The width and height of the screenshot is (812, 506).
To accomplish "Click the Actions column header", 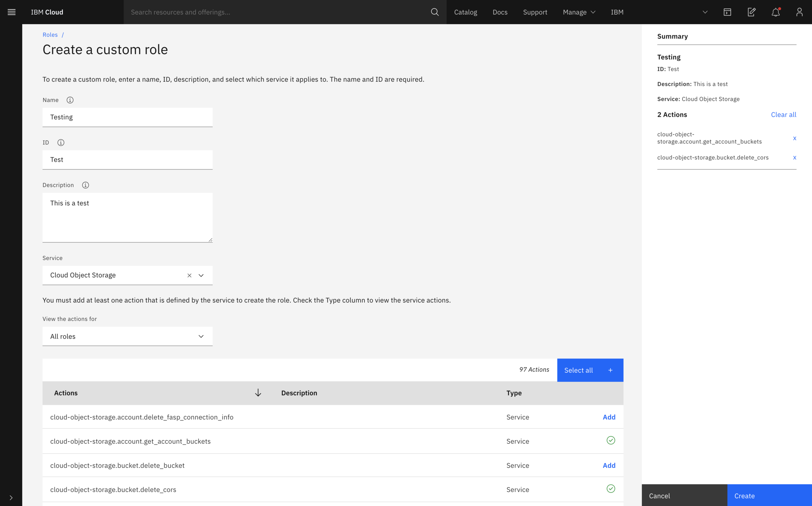I will 66,393.
